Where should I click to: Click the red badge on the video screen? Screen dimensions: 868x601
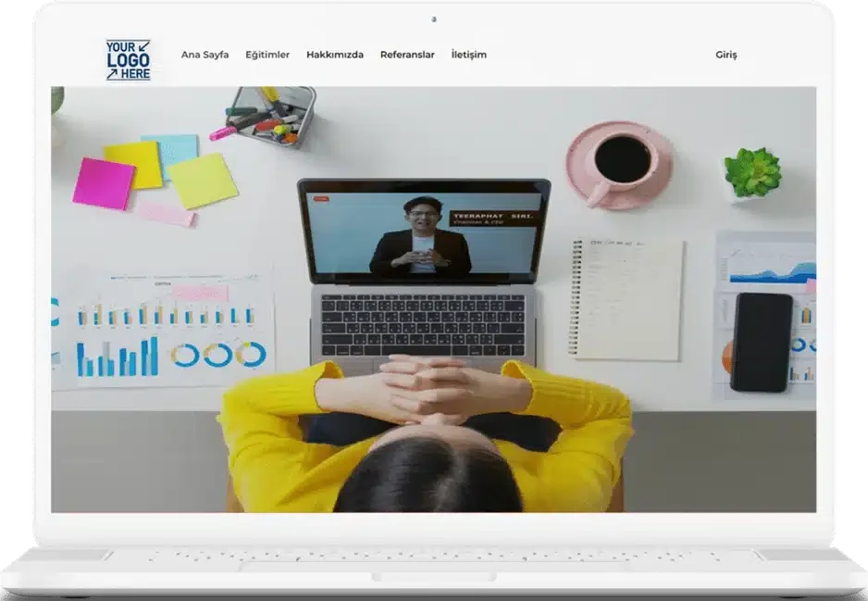point(321,198)
